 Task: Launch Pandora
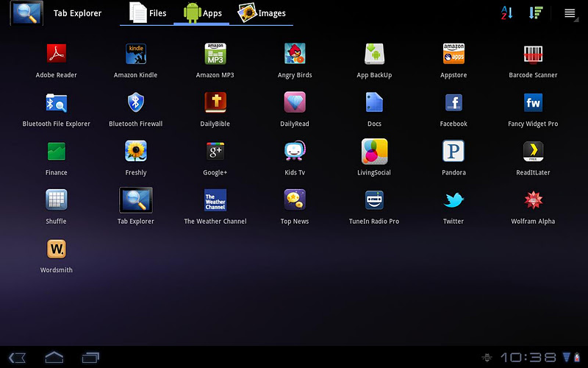(453, 151)
